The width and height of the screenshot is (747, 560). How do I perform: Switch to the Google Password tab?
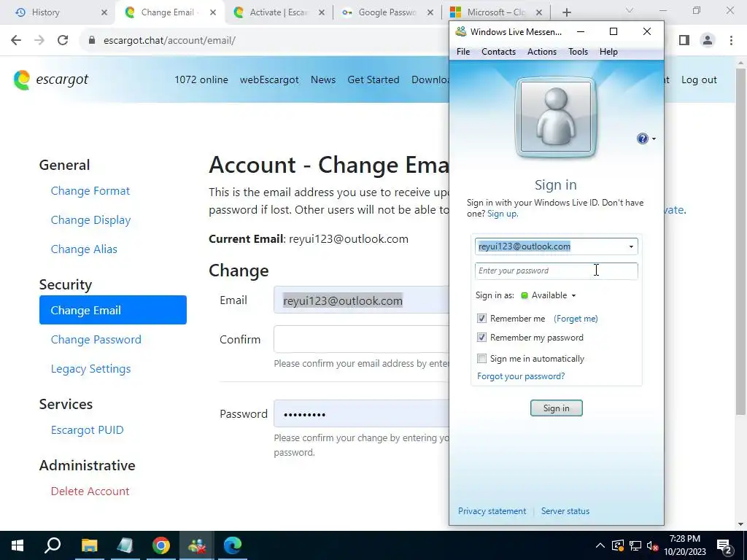(x=387, y=12)
